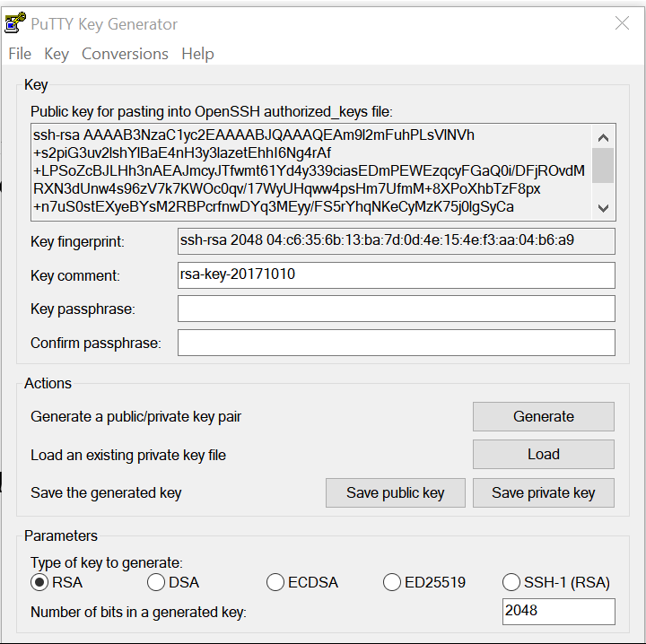This screenshot has height=644, width=646.
Task: Click Save public key
Action: pyautogui.click(x=396, y=492)
